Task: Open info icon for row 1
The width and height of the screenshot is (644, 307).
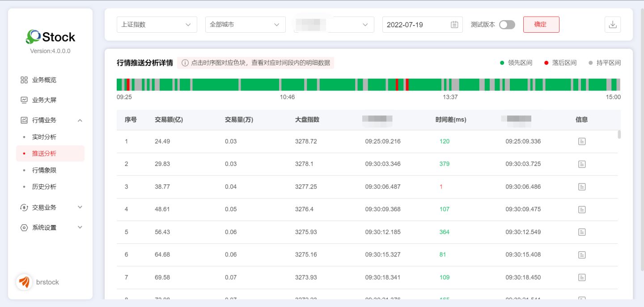Action: click(x=581, y=141)
